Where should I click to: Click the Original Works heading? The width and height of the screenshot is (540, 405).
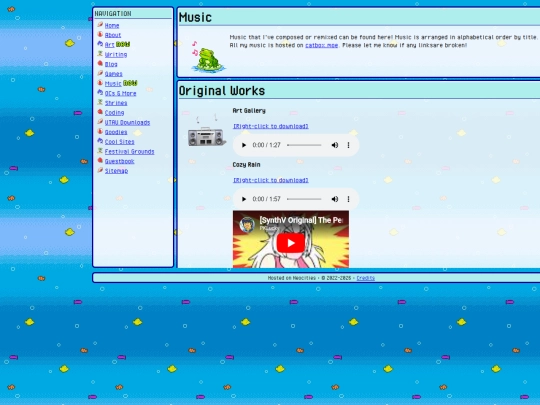click(222, 91)
